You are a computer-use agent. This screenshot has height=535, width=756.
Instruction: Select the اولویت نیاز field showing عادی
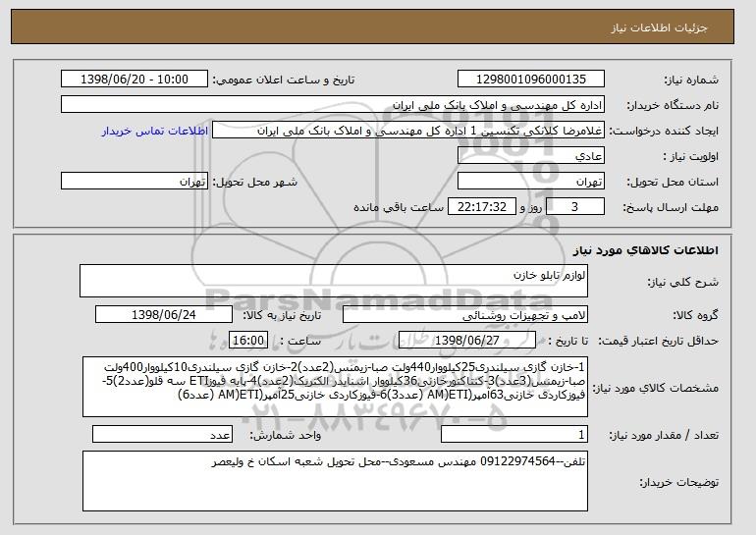[x=531, y=156]
